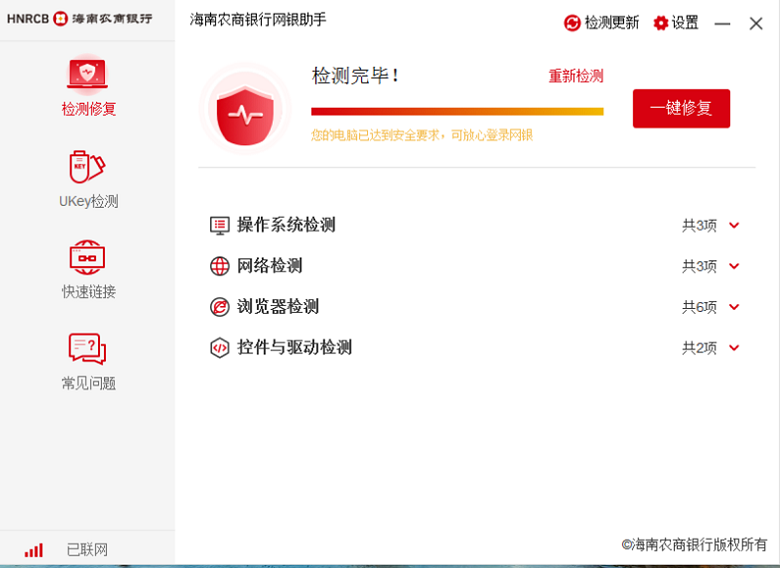Viewport: 780px width, 568px height.
Task: Select the 快速链接 sidebar label
Action: [89, 292]
